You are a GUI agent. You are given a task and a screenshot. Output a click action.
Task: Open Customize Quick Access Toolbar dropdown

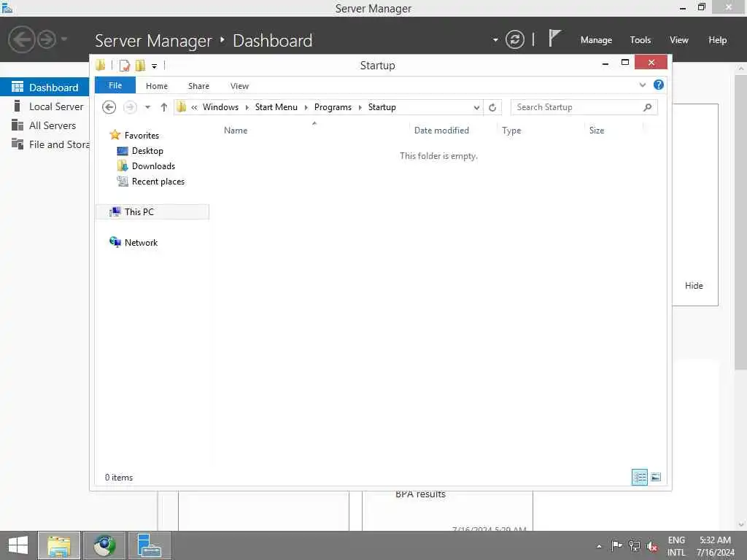coord(155,66)
